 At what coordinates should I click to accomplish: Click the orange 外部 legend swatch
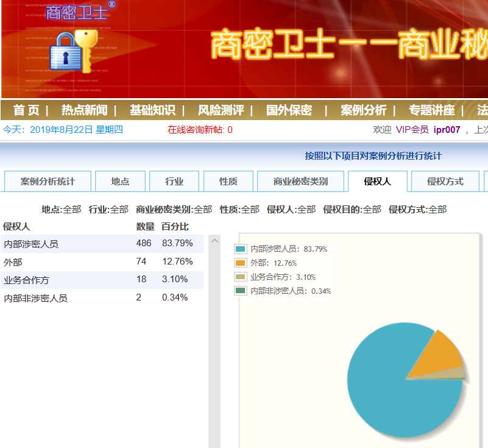point(240,263)
